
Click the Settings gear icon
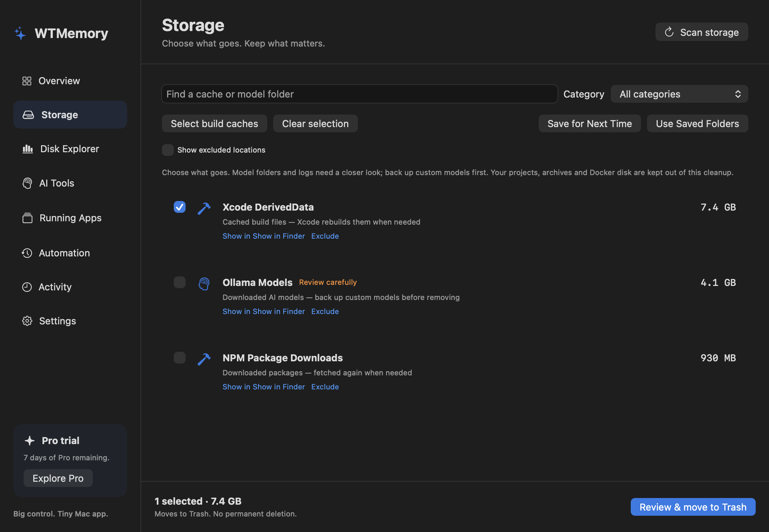coord(27,321)
